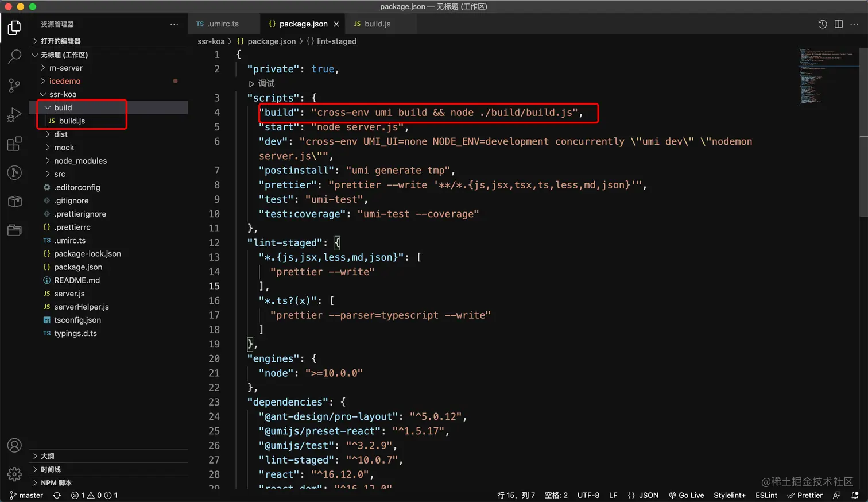Viewport: 868px width, 502px height.
Task: Expand the src folder
Action: 109,174
